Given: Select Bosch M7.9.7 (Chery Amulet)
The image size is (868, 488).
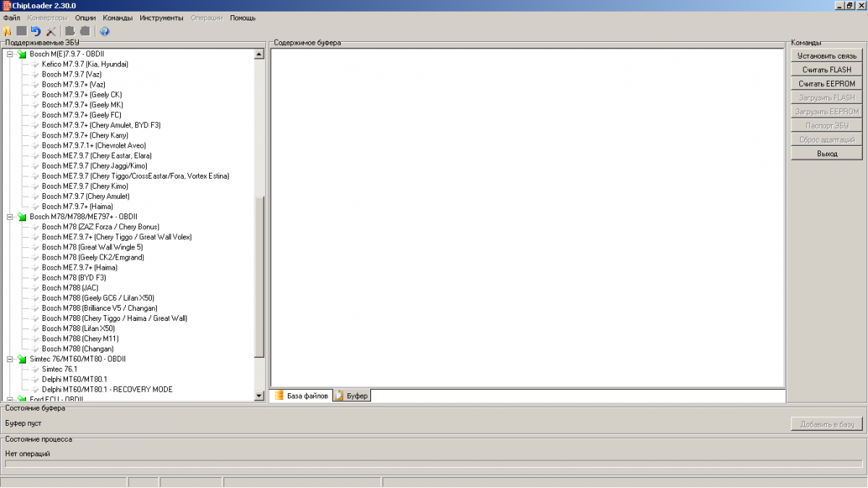Looking at the screenshot, I should tap(85, 196).
